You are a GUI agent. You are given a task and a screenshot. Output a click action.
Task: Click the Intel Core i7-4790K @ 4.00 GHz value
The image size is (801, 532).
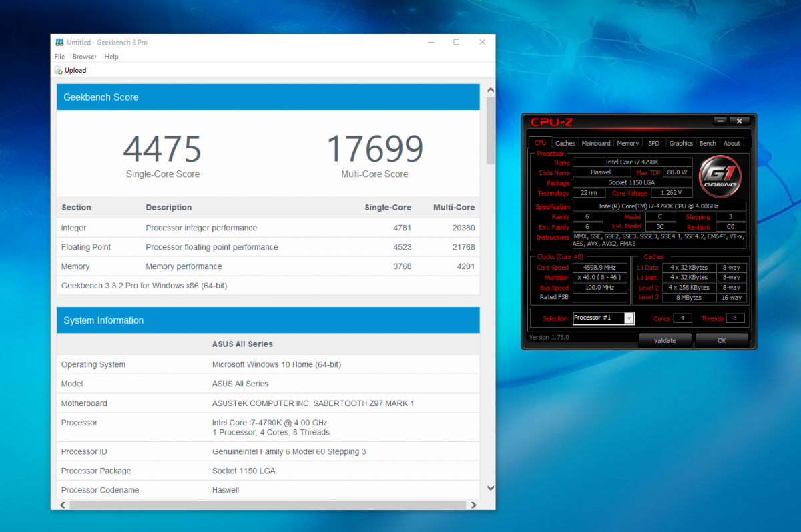[270, 423]
